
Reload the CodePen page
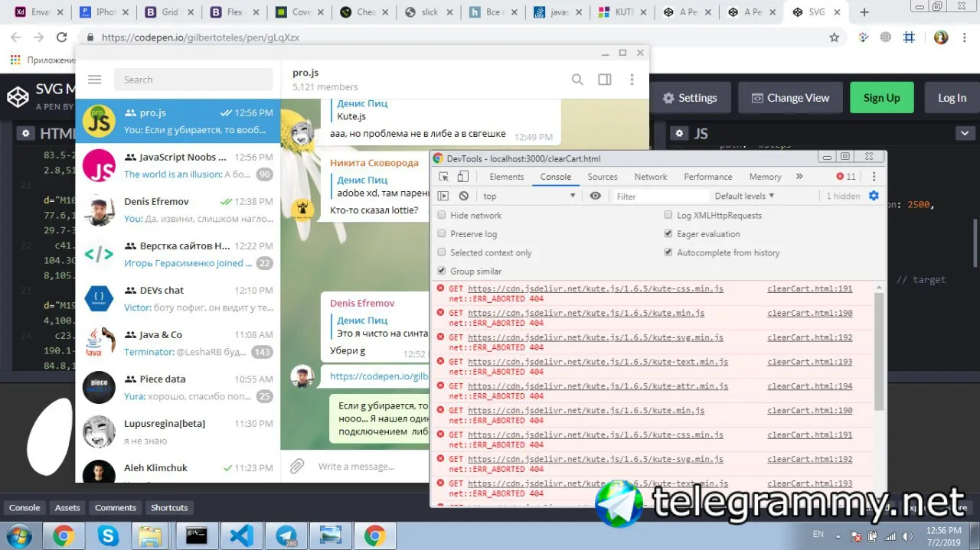pos(60,37)
